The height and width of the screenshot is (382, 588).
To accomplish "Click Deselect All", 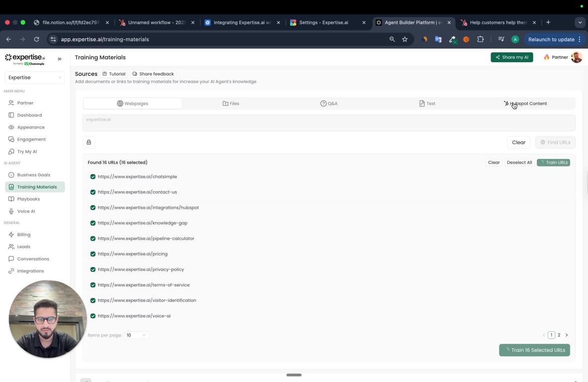I will 519,162.
